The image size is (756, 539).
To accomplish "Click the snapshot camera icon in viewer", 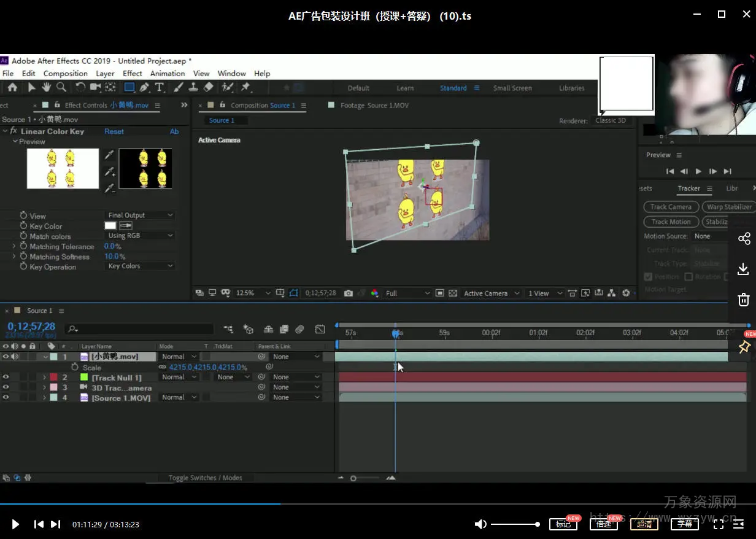I will click(349, 293).
